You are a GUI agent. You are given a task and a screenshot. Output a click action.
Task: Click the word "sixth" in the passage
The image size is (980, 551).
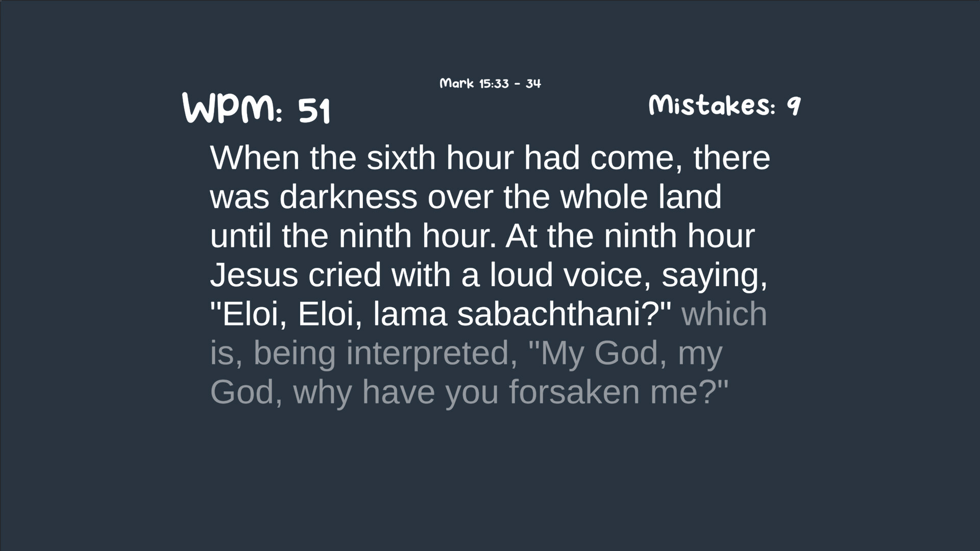(x=401, y=158)
